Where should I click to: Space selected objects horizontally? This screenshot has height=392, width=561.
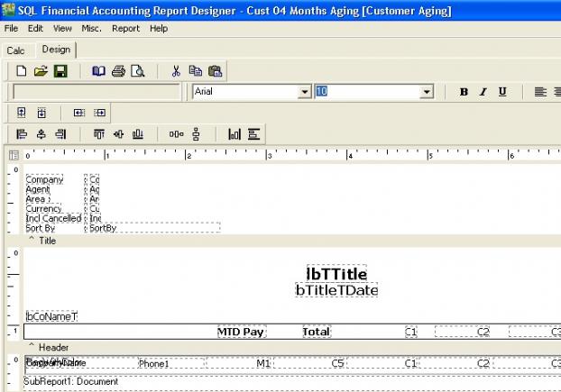point(177,134)
